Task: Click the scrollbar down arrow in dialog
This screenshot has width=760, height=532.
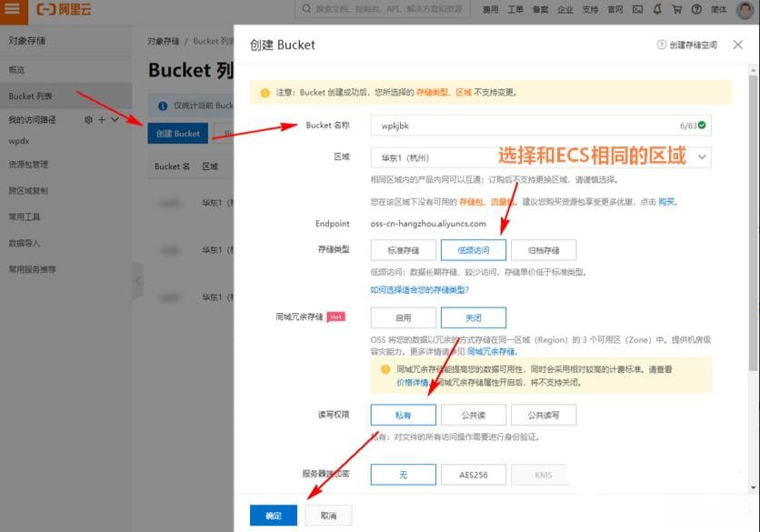Action: [753, 487]
